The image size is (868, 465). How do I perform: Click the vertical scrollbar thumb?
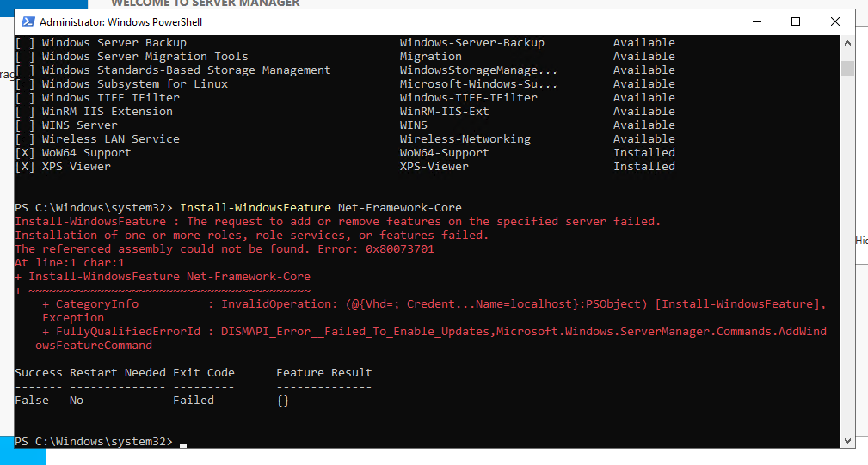coord(847,68)
